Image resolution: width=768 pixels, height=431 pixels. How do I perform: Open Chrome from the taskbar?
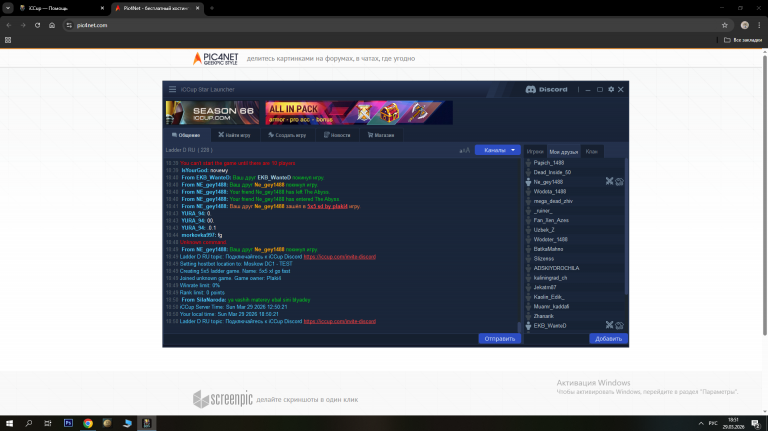88,423
